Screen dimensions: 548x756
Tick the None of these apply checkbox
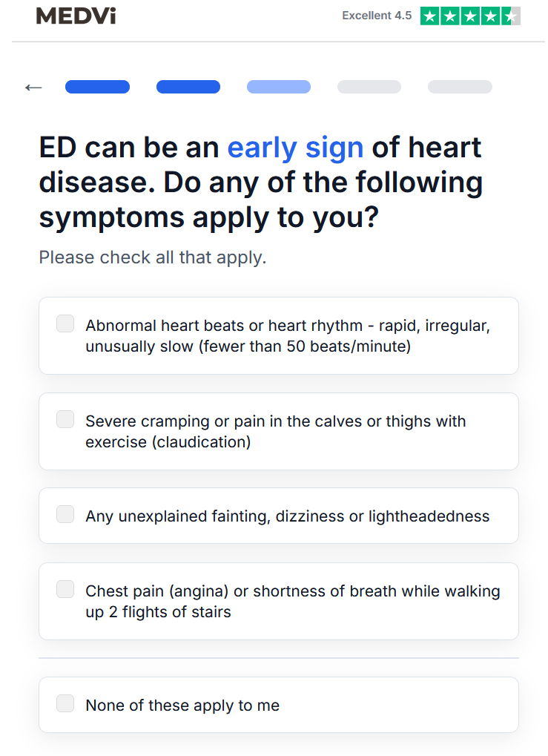coord(65,703)
